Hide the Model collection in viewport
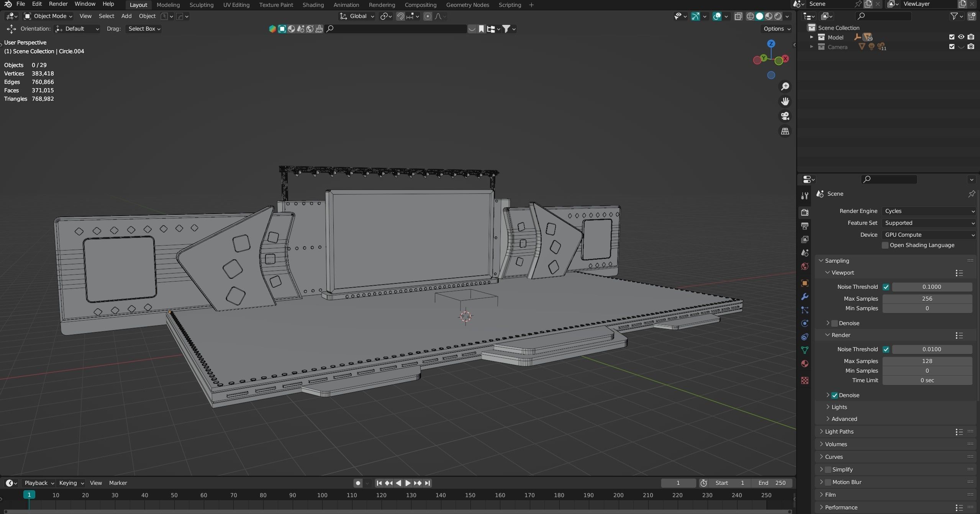Screen dimensions: 980x514 [x=961, y=37]
